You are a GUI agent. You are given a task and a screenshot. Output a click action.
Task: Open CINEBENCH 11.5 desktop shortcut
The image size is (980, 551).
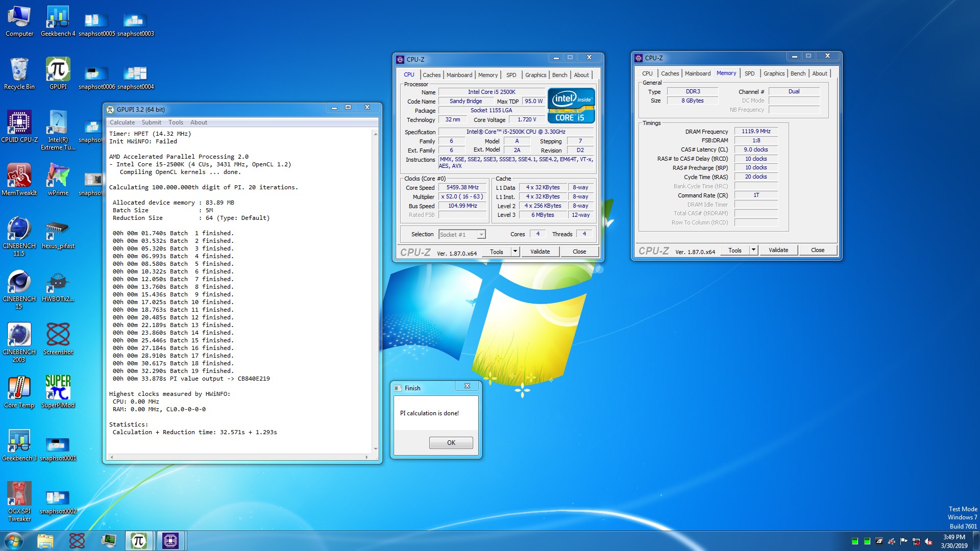click(19, 237)
